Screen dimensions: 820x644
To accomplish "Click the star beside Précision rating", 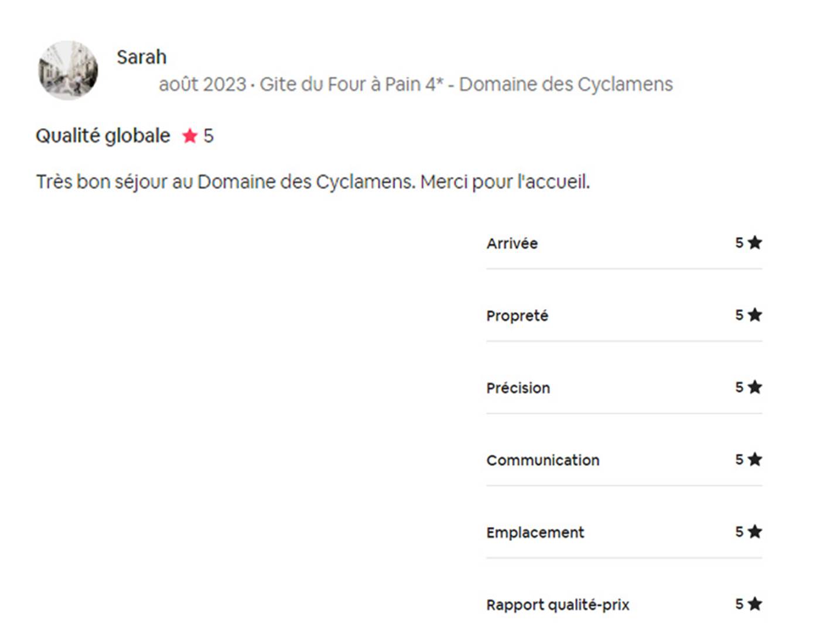I will tap(755, 387).
